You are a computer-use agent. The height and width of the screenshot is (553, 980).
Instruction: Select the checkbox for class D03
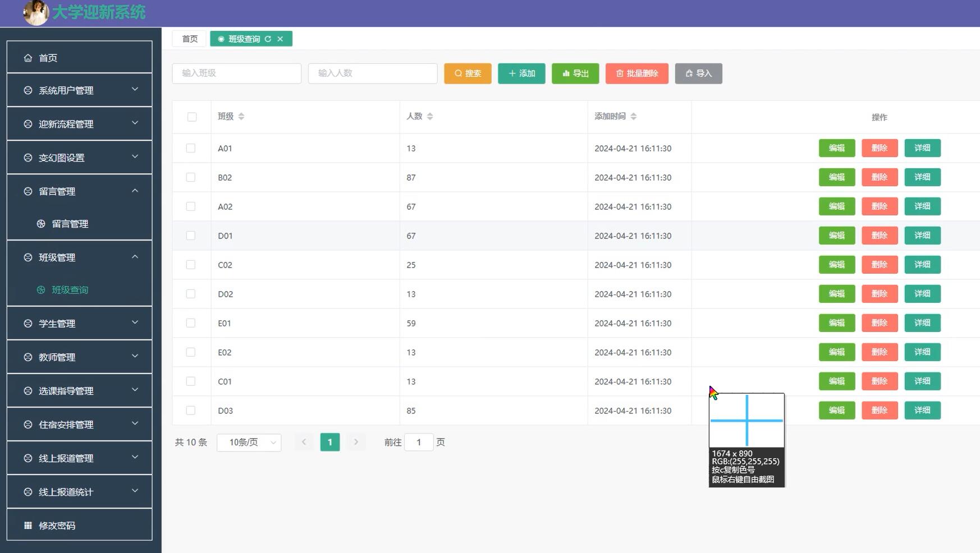[x=191, y=411]
